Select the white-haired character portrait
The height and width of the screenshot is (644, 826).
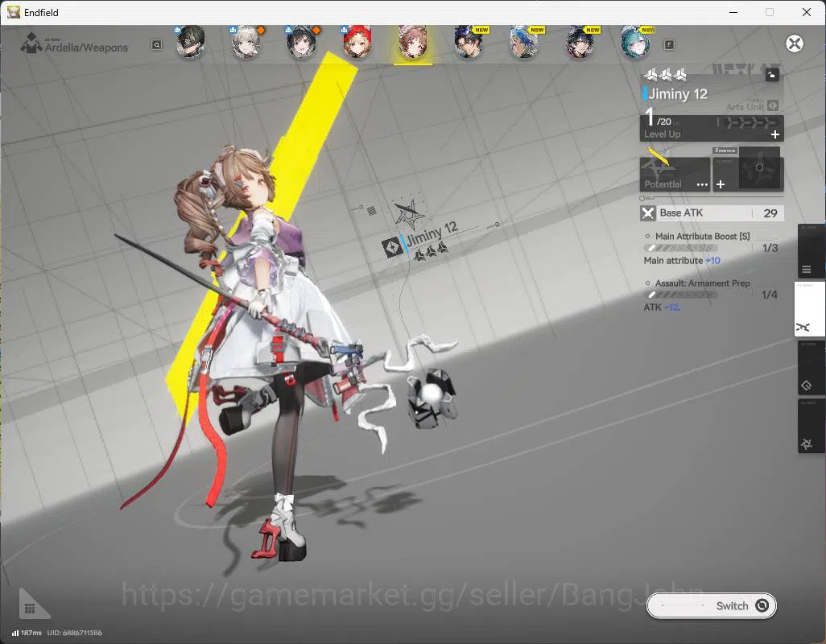tap(246, 42)
